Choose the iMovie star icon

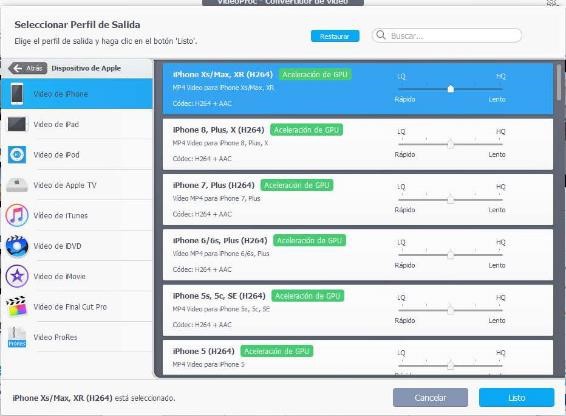pos(17,276)
